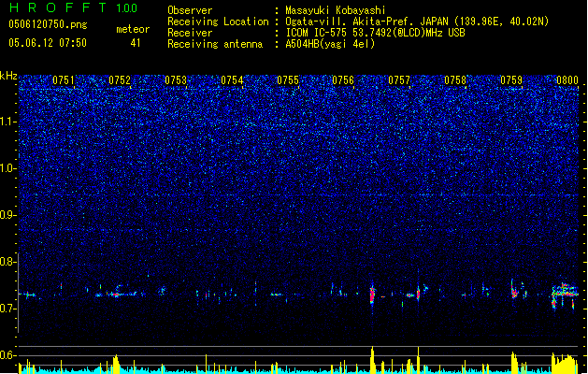The width and height of the screenshot is (588, 374).
Task: Click the 0751 time marker
Action: [x=64, y=80]
